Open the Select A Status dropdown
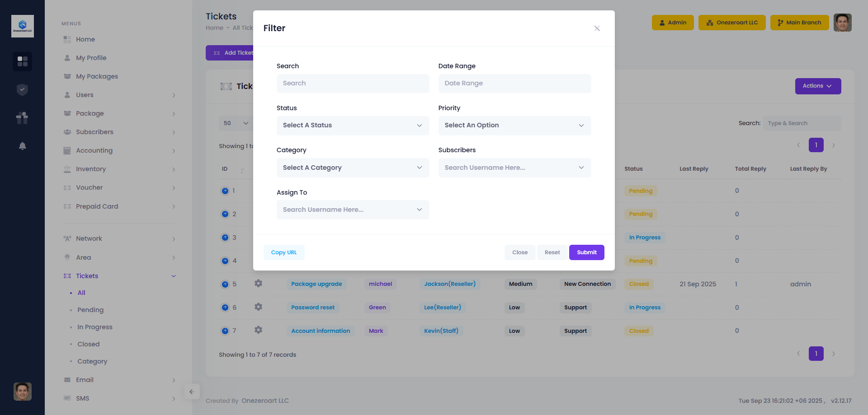The height and width of the screenshot is (415, 868). (353, 126)
